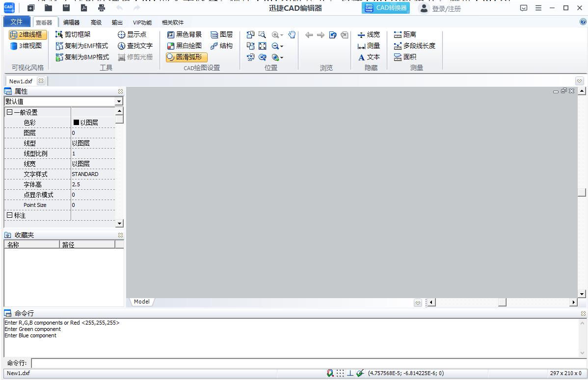Click the CAD转换器 converter button
This screenshot has height=380, width=588.
(385, 8)
